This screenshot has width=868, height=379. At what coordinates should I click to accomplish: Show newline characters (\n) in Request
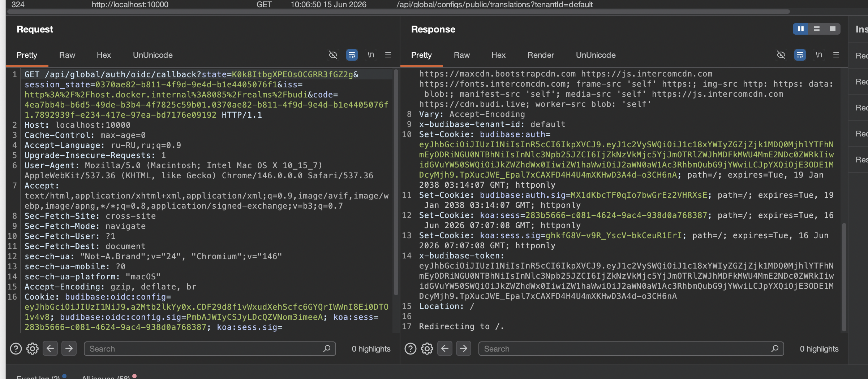pos(371,55)
